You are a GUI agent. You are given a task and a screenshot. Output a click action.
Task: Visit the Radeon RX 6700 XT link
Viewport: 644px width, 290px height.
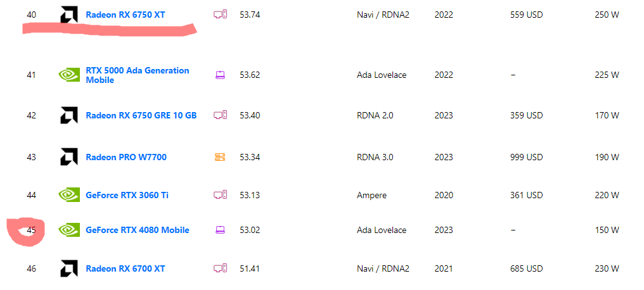pos(126,268)
